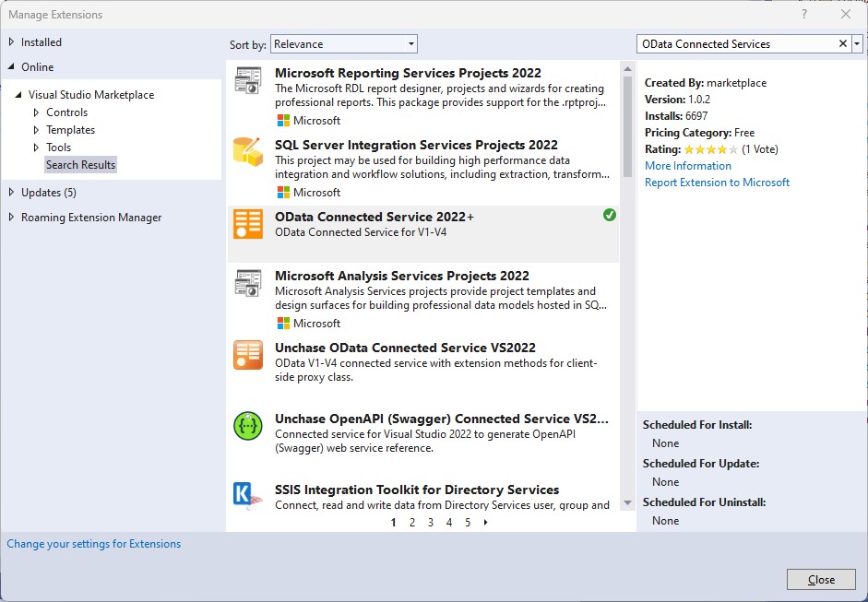Click the Microsoft logo under Analysis Services

pyautogui.click(x=283, y=324)
